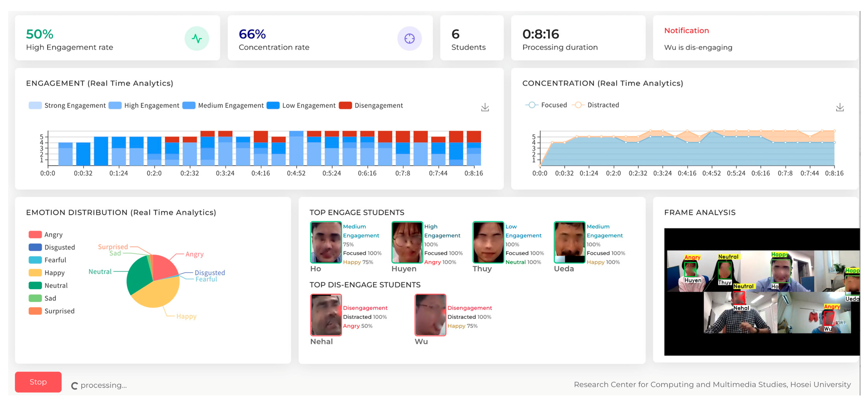Click the processing spinner icon
This screenshot has height=405, width=868.
pos(74,386)
